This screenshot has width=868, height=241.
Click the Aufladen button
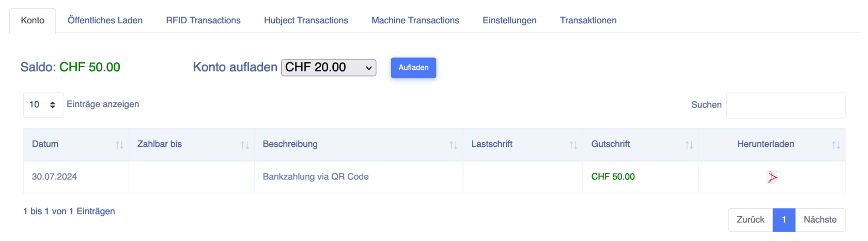click(413, 68)
